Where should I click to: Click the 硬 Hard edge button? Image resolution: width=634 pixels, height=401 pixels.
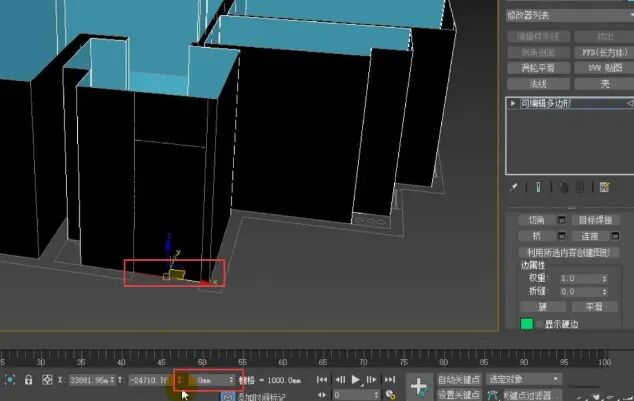[x=543, y=307]
